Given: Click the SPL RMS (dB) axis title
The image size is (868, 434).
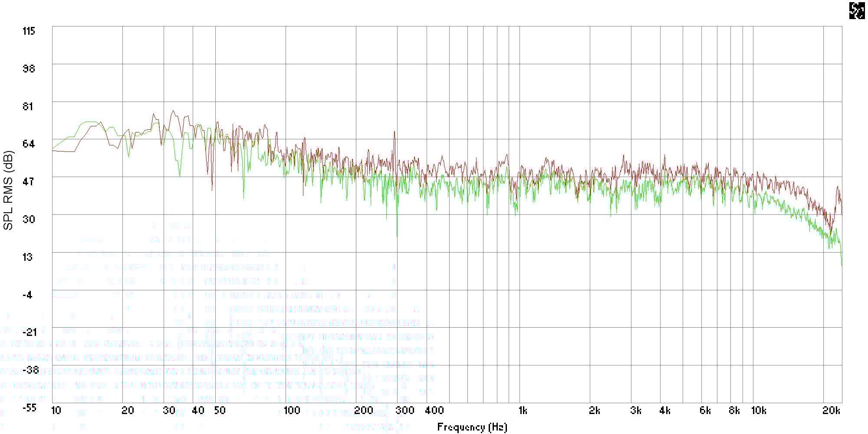Looking at the screenshot, I should pyautogui.click(x=8, y=190).
